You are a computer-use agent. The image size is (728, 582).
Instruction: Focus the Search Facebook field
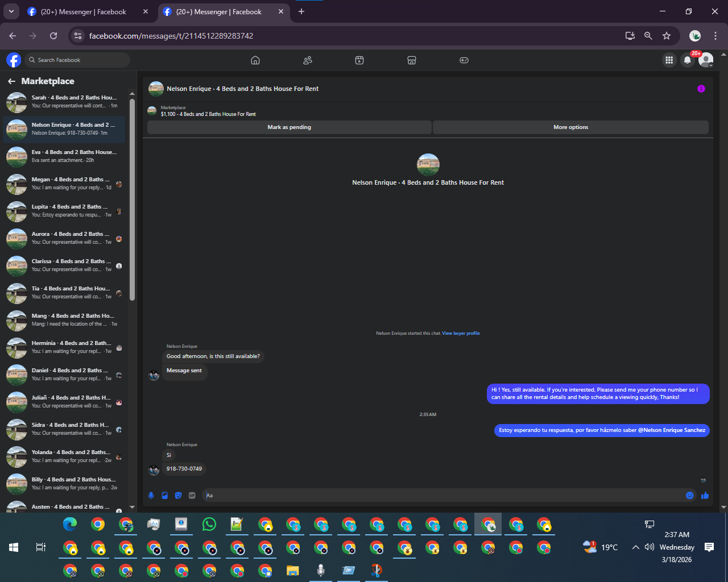tap(76, 60)
